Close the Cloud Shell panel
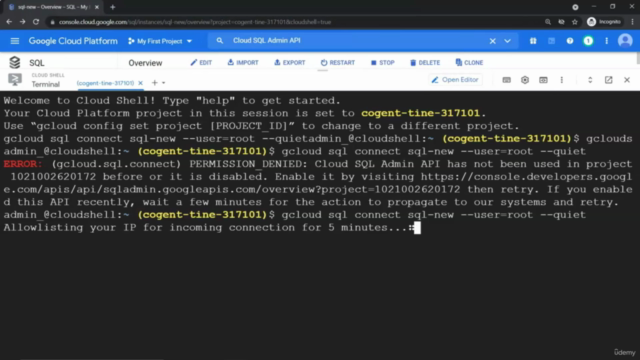Viewport: 640px width, 360px height. pos(627,80)
